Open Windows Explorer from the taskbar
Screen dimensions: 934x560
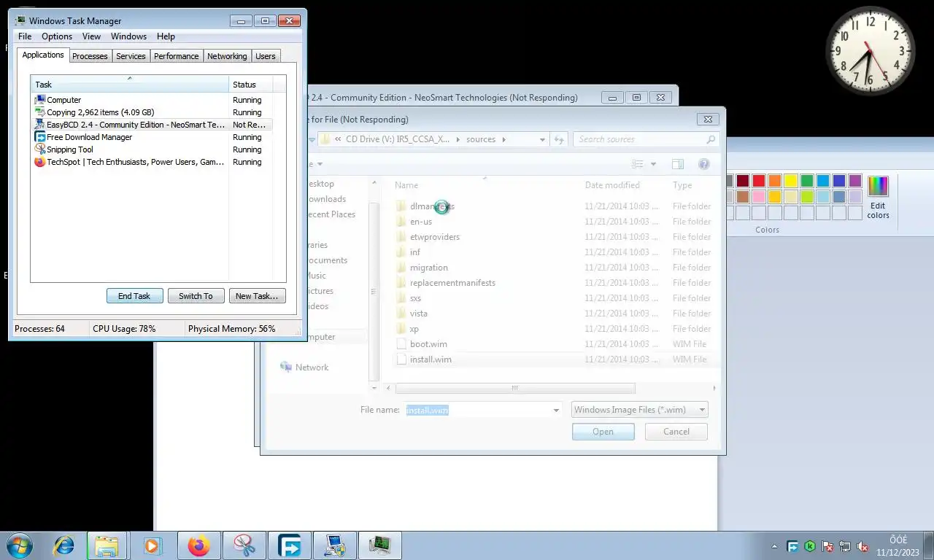coord(107,545)
